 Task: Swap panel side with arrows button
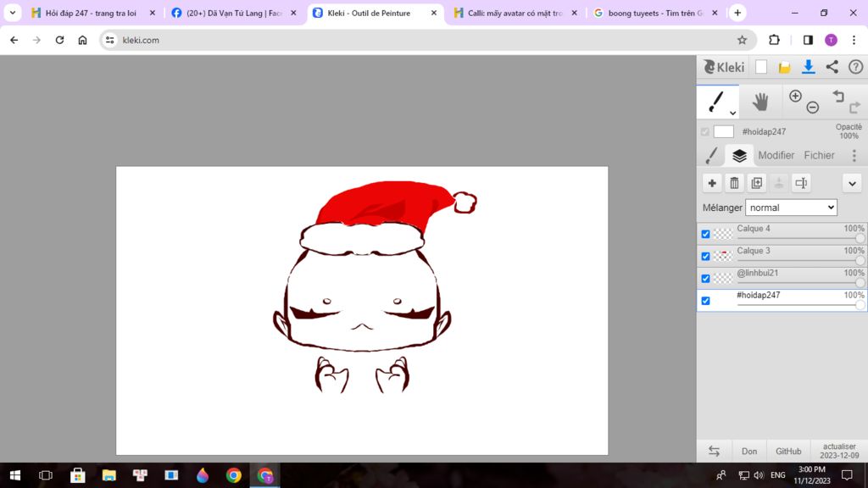[x=714, y=451]
